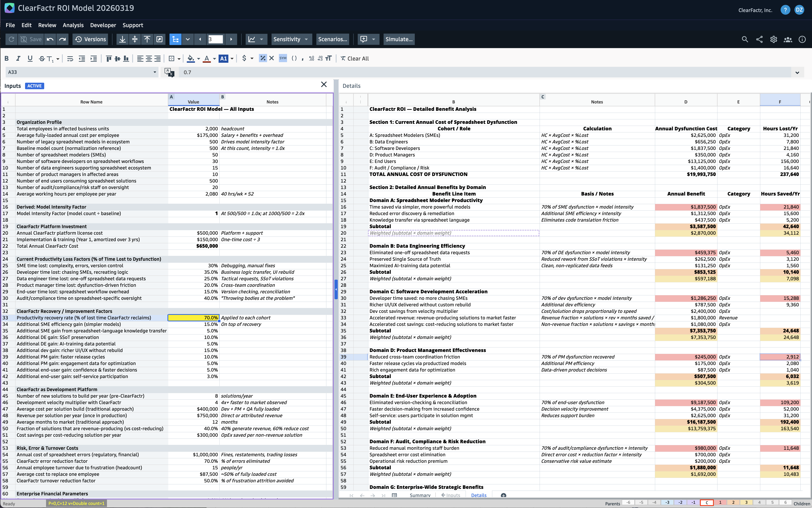
Task: Open the Scenarios dialog
Action: tap(332, 39)
